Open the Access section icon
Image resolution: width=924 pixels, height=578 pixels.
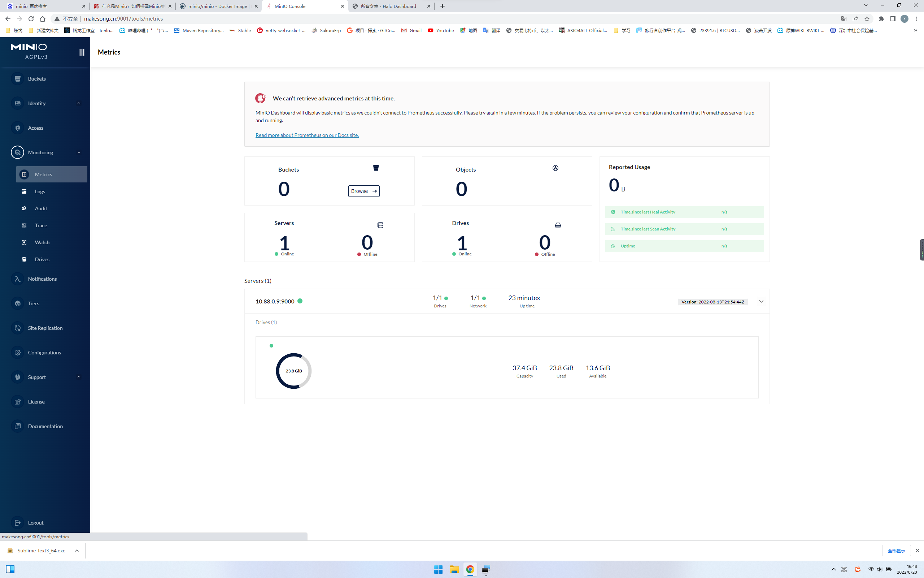tap(18, 128)
